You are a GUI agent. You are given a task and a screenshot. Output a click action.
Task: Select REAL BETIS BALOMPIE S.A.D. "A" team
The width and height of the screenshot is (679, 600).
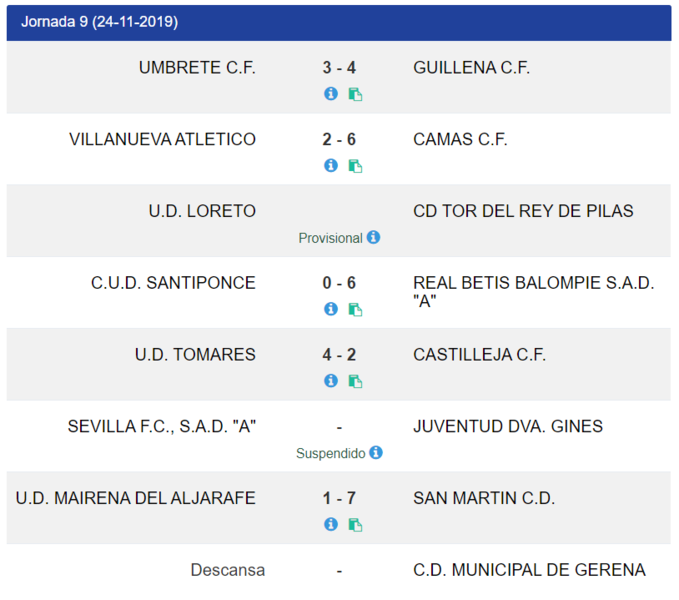pyautogui.click(x=534, y=292)
